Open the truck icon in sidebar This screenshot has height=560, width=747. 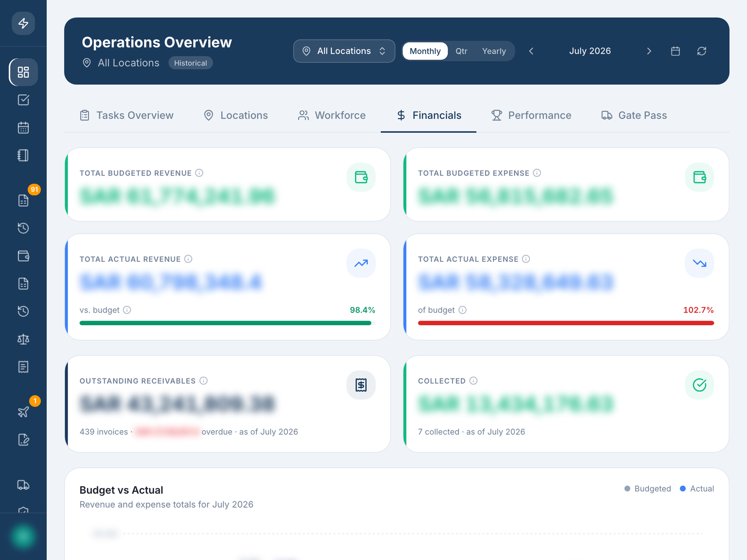(x=23, y=485)
